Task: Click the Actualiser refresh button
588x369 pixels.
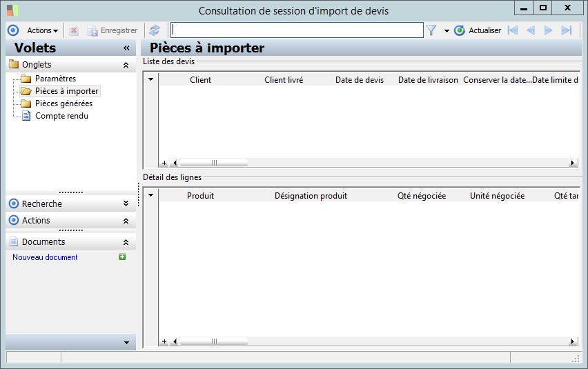Action: click(478, 30)
